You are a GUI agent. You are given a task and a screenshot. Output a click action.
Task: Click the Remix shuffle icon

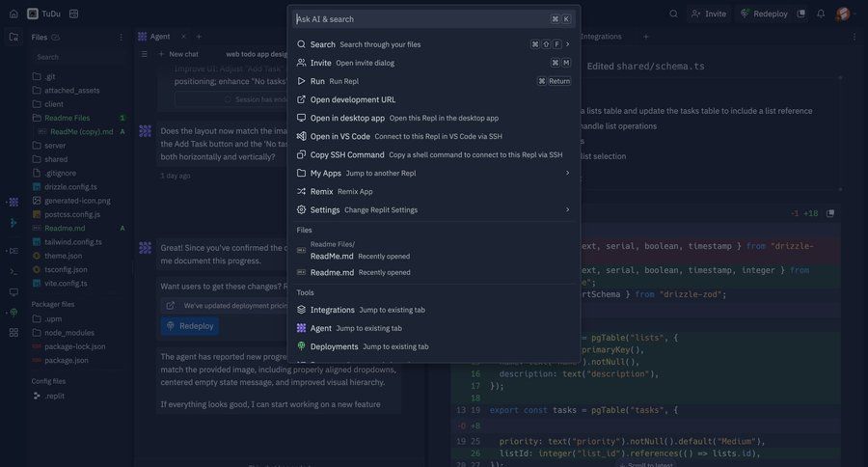(x=301, y=191)
